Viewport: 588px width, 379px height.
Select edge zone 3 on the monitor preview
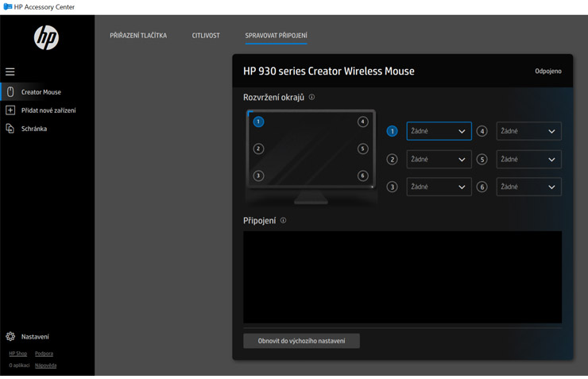[258, 176]
